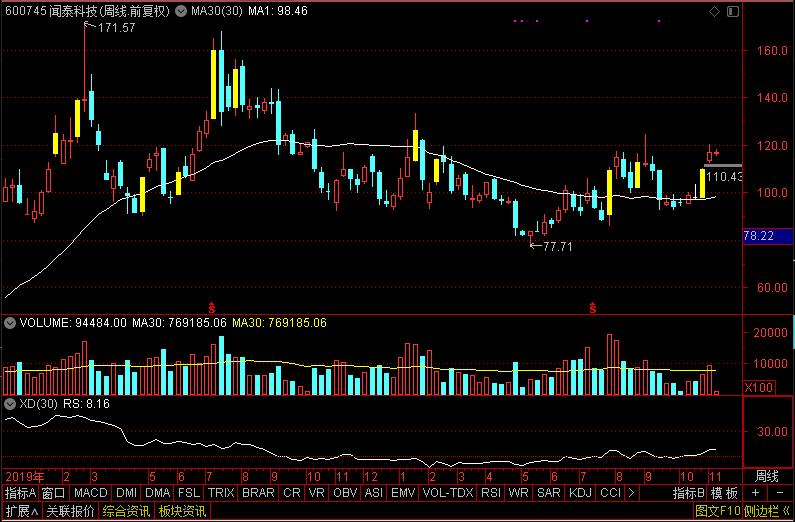This screenshot has width=795, height=522.
Task: Click the yellow MA30: 769185.06 volume label
Action: (x=279, y=323)
